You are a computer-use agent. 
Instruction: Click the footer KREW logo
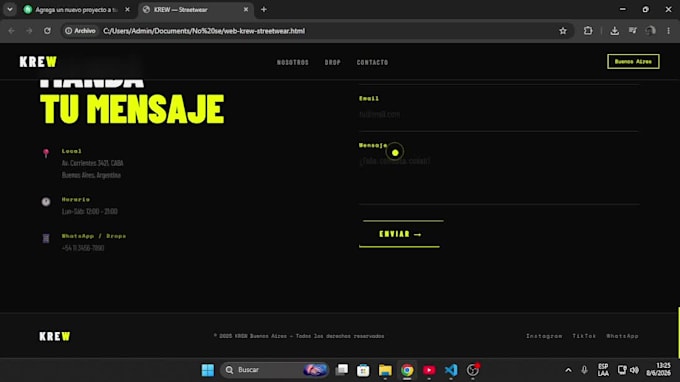[x=55, y=336]
